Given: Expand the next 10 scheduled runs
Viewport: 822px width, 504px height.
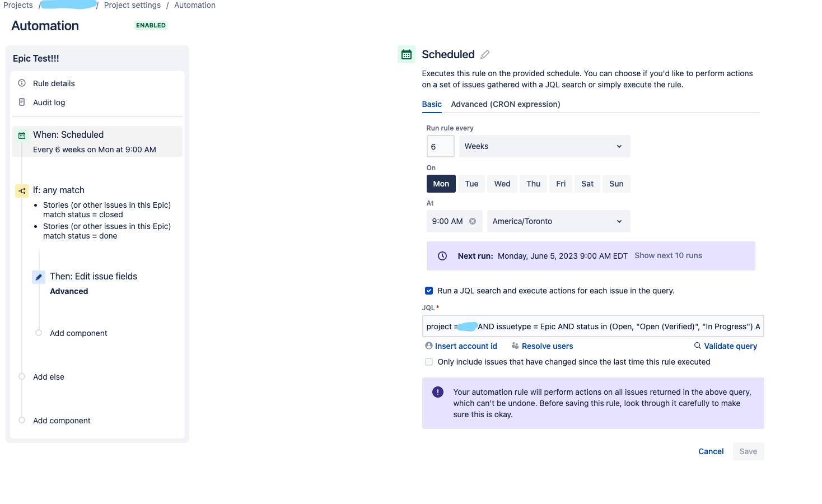Looking at the screenshot, I should (x=668, y=255).
